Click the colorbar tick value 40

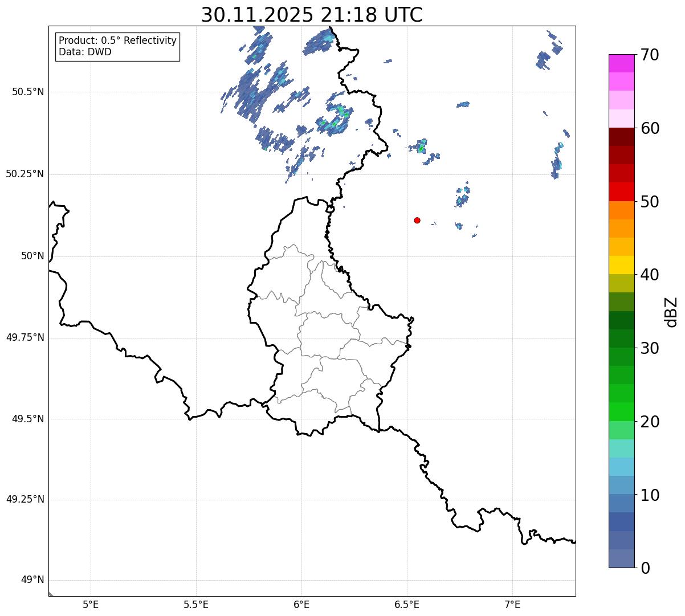[650, 275]
